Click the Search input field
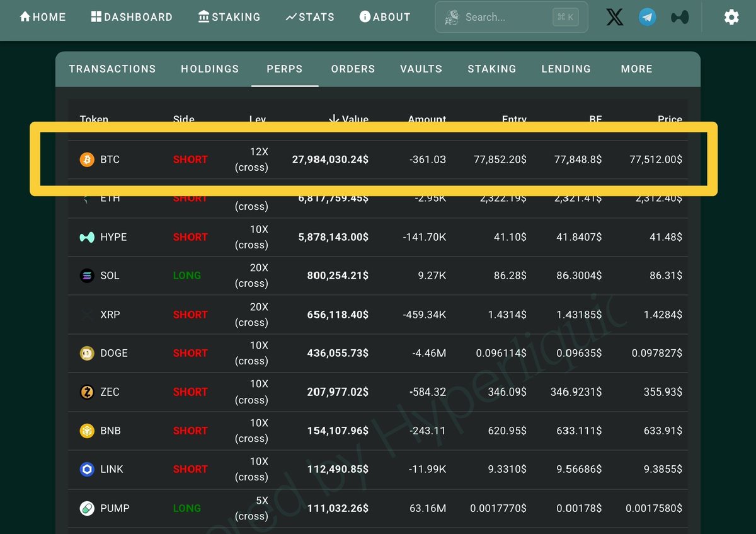Image resolution: width=756 pixels, height=534 pixels. tap(504, 17)
